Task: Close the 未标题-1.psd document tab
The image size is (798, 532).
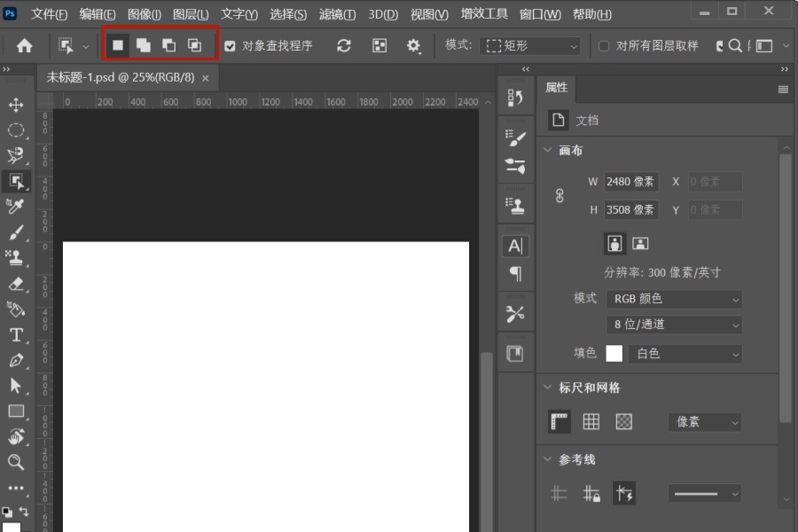Action: [x=205, y=78]
